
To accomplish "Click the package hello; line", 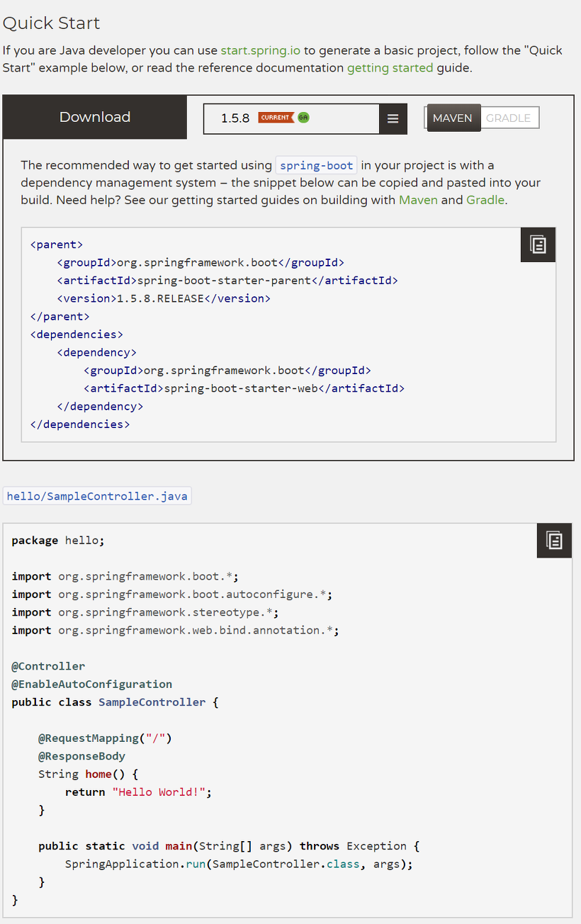I will click(58, 541).
